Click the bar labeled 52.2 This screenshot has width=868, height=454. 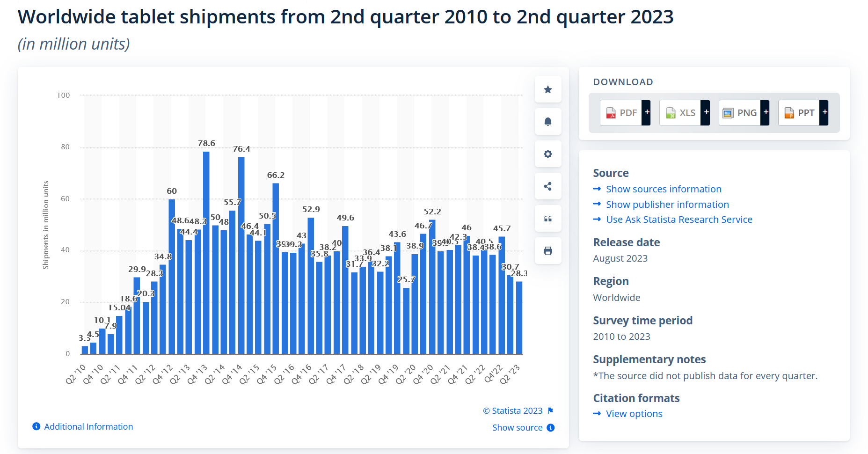click(432, 287)
